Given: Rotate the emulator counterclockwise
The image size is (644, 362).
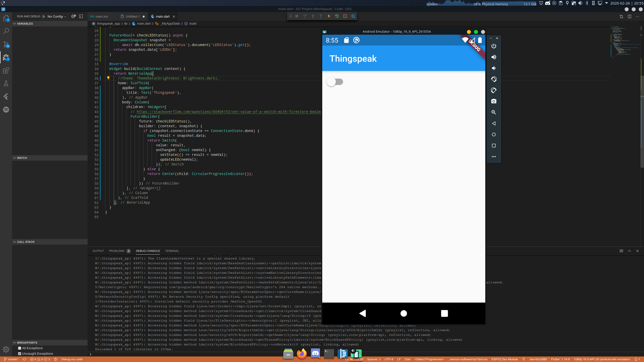Looking at the screenshot, I should [493, 79].
